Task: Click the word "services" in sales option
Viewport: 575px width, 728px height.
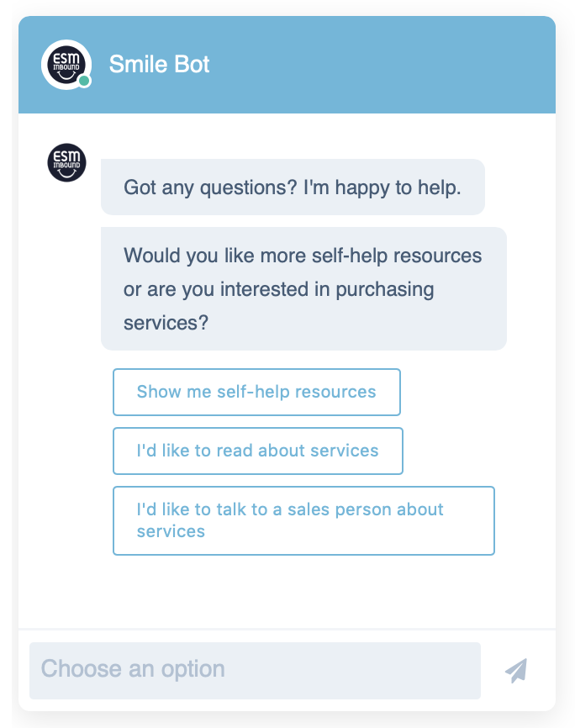Action: tap(171, 531)
